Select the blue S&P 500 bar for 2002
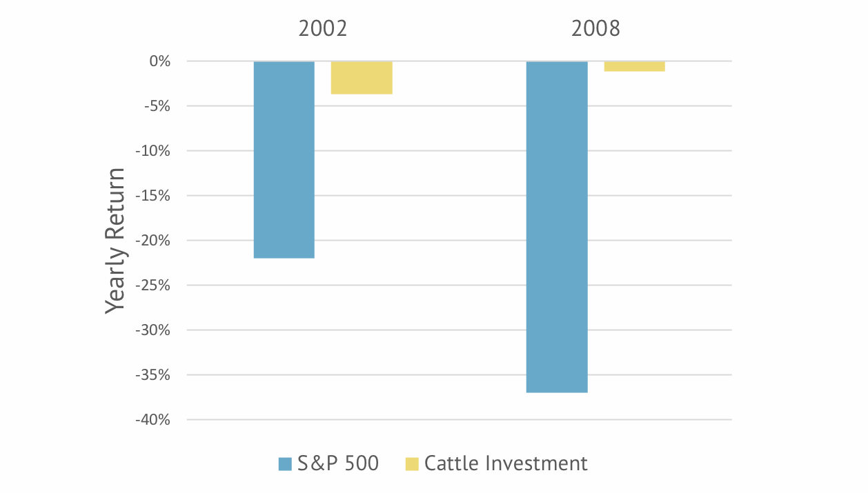 284,159
